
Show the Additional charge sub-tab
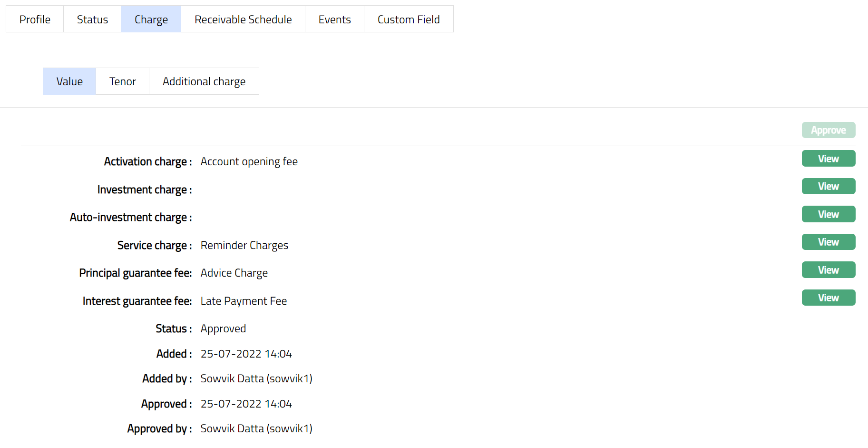tap(204, 81)
